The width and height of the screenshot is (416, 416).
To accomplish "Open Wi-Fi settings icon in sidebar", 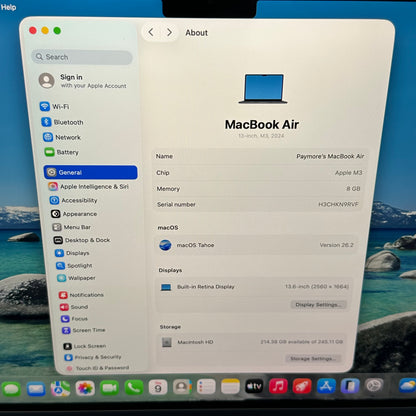I will tap(45, 106).
